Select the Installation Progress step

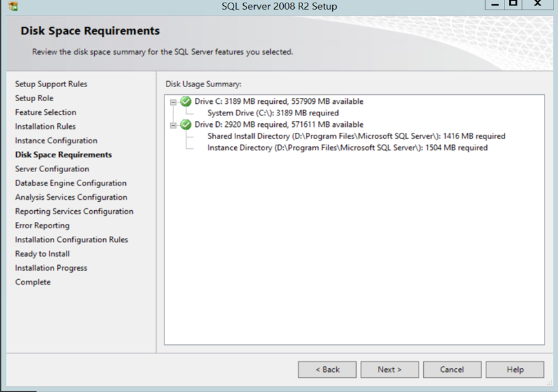click(51, 268)
